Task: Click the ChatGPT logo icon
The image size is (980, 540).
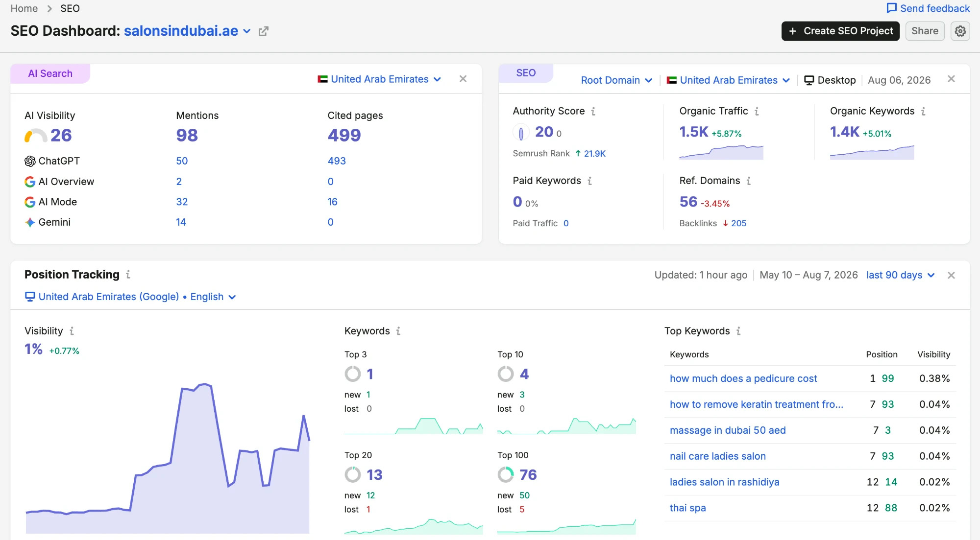Action: click(x=30, y=161)
